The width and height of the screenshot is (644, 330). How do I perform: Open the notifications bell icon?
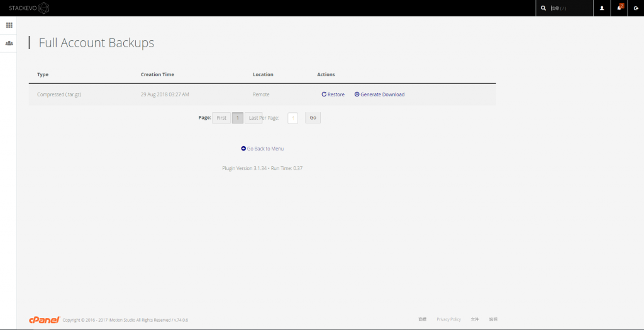tap(619, 8)
